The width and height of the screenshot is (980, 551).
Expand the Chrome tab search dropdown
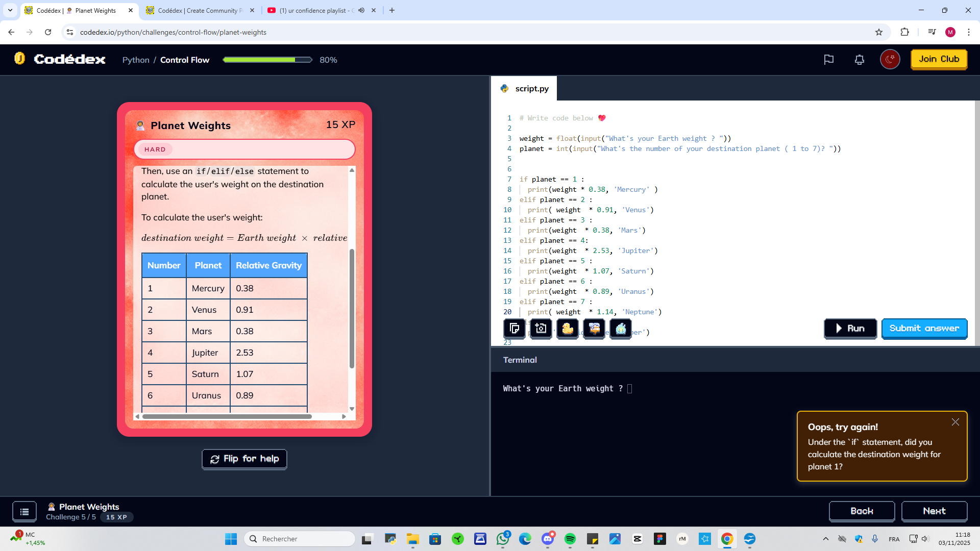(10, 10)
